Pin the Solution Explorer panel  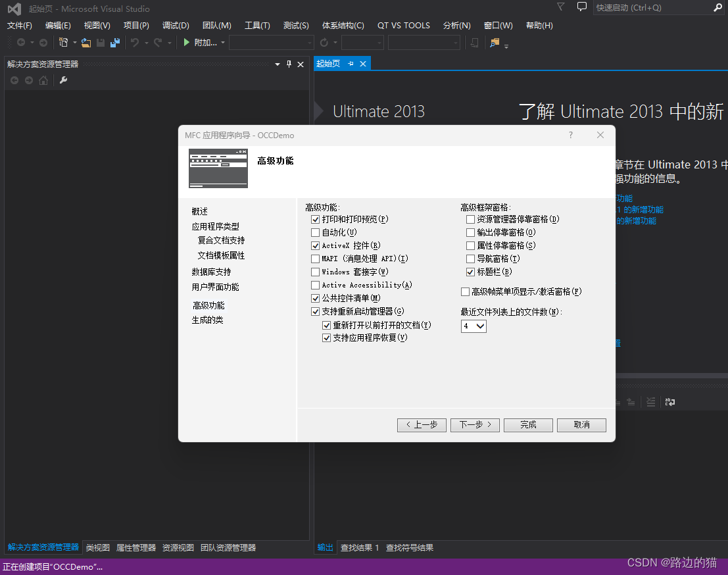289,64
